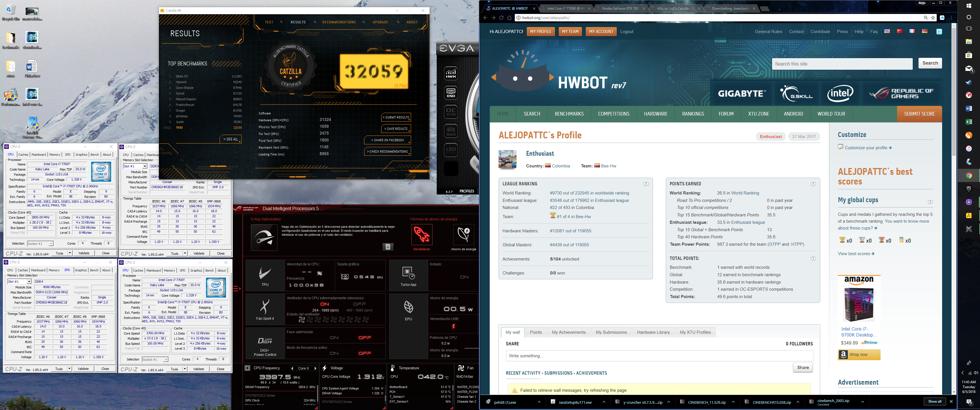Open the Turbo App module
This screenshot has height=410, width=980.
pyautogui.click(x=409, y=276)
